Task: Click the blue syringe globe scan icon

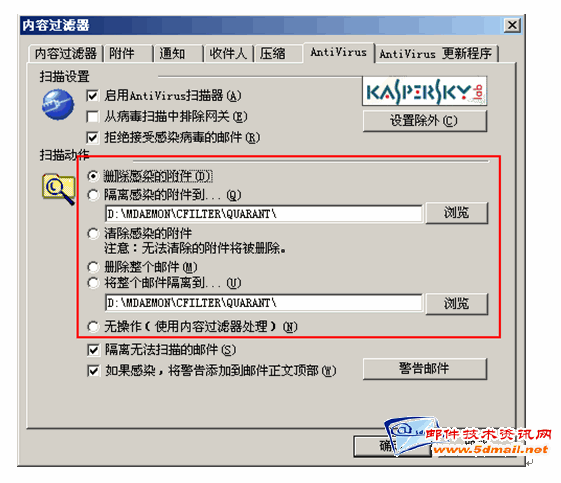Action: [58, 105]
